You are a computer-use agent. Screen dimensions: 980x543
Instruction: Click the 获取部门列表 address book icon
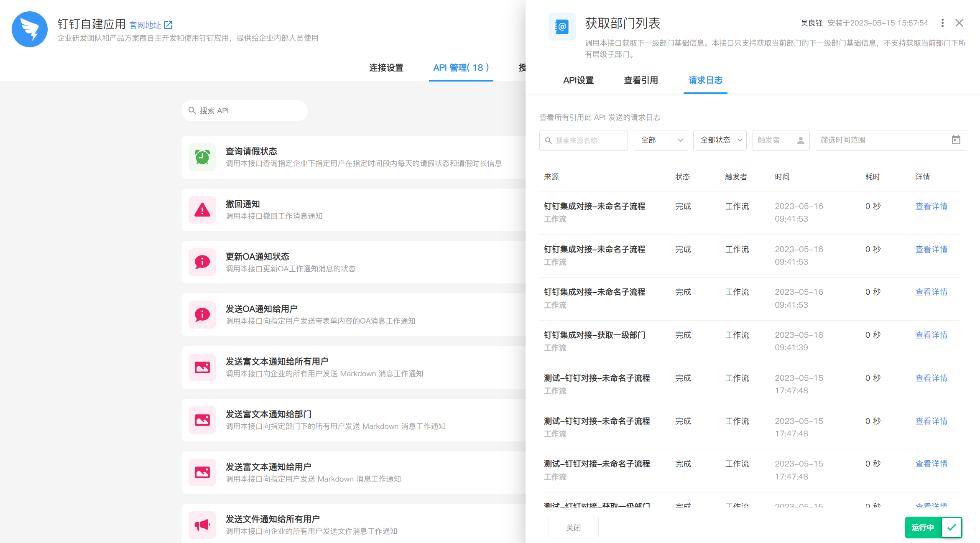(x=562, y=27)
